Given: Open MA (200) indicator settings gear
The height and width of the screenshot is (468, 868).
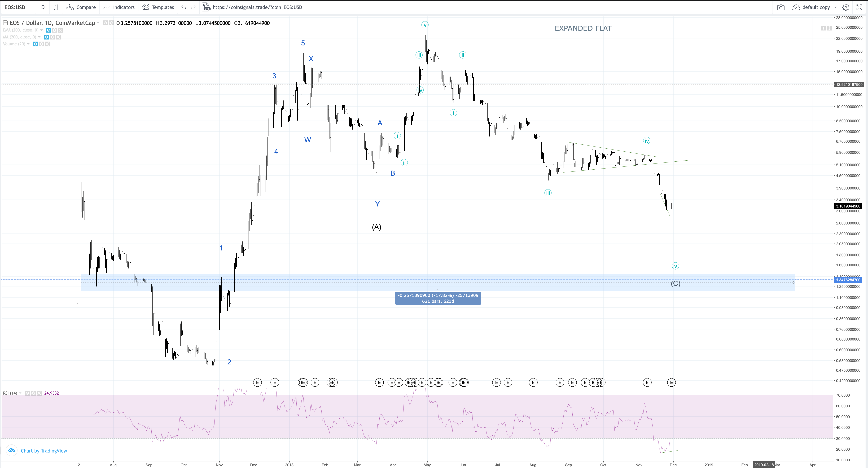Looking at the screenshot, I should (52, 37).
